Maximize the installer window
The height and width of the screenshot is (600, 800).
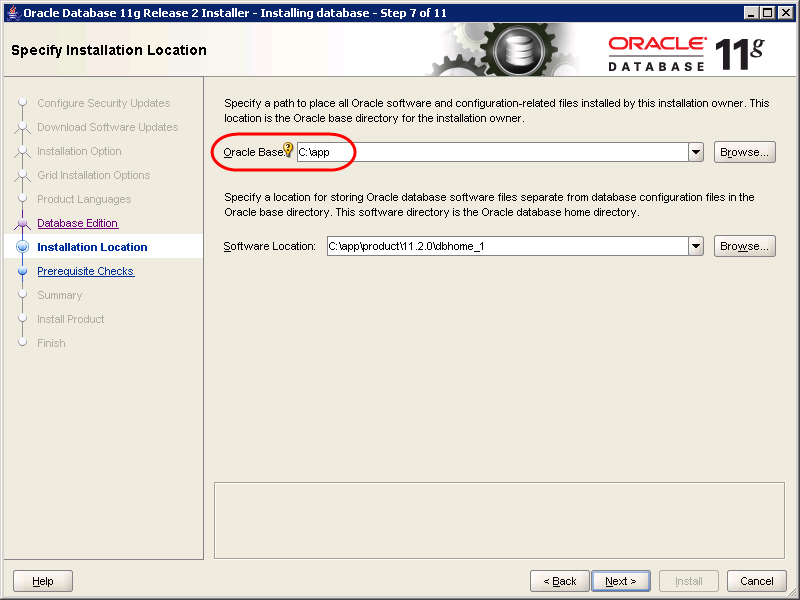tap(767, 13)
